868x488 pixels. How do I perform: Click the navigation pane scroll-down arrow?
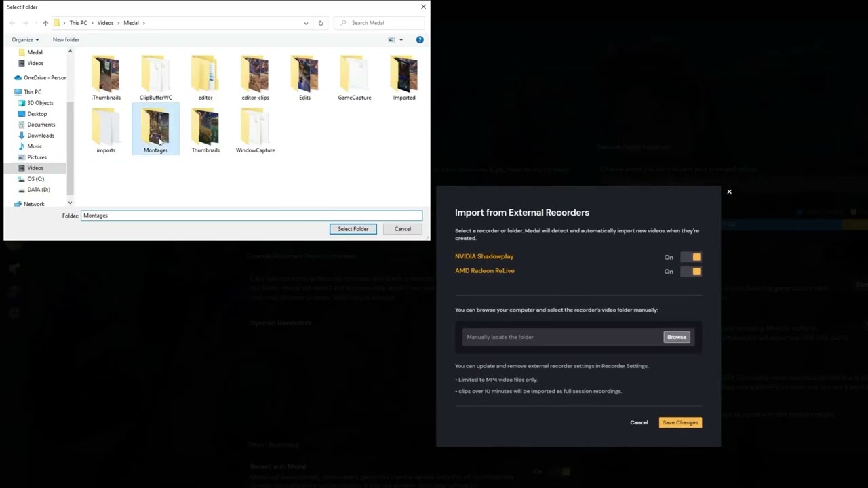pyautogui.click(x=70, y=203)
